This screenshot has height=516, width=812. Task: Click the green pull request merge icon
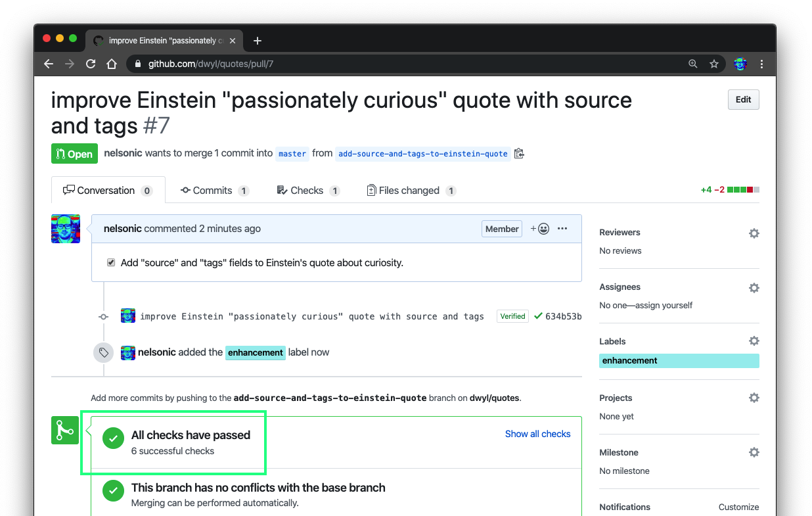(x=64, y=430)
